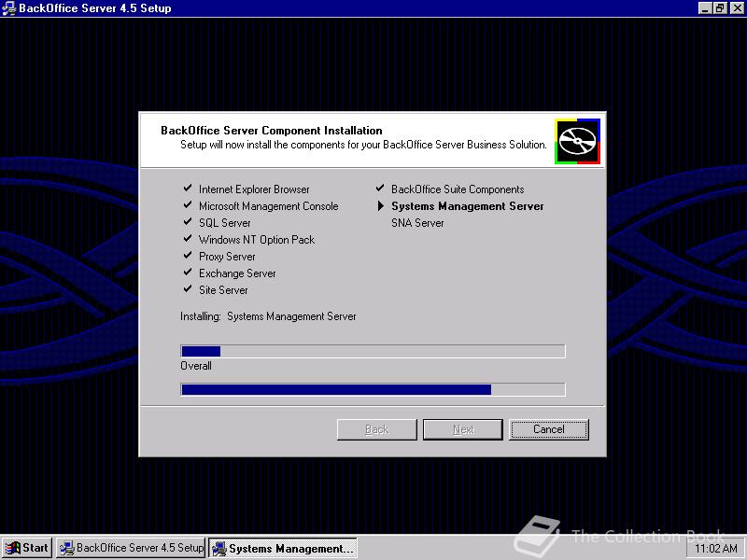
Task: Click the setup CD disc icon
Action: tap(577, 142)
